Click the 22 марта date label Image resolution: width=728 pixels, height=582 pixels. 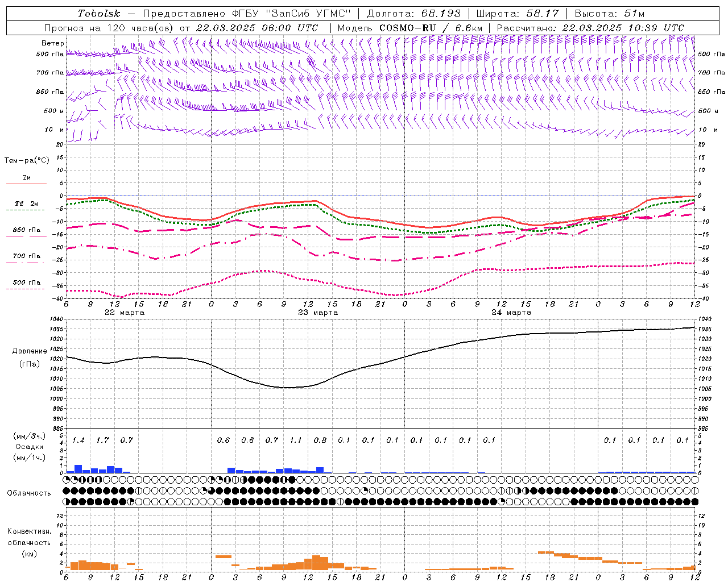(125, 313)
